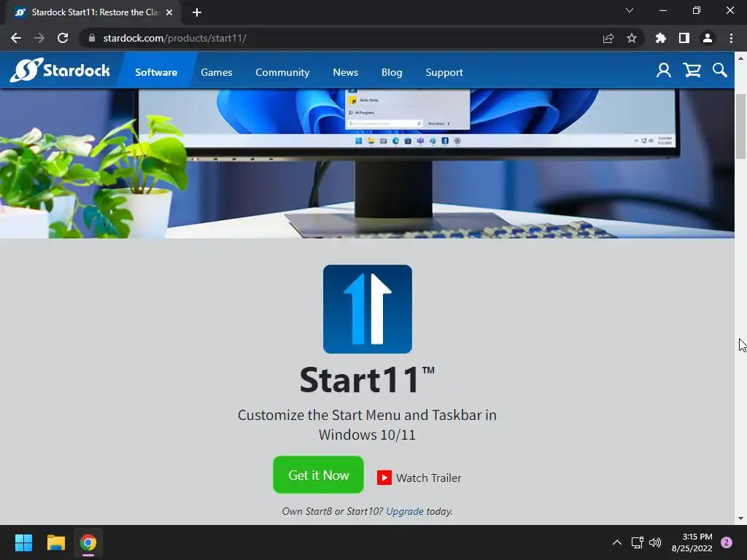This screenshot has height=560, width=747.
Task: Click the Chrome taskbar icon
Action: (x=88, y=542)
